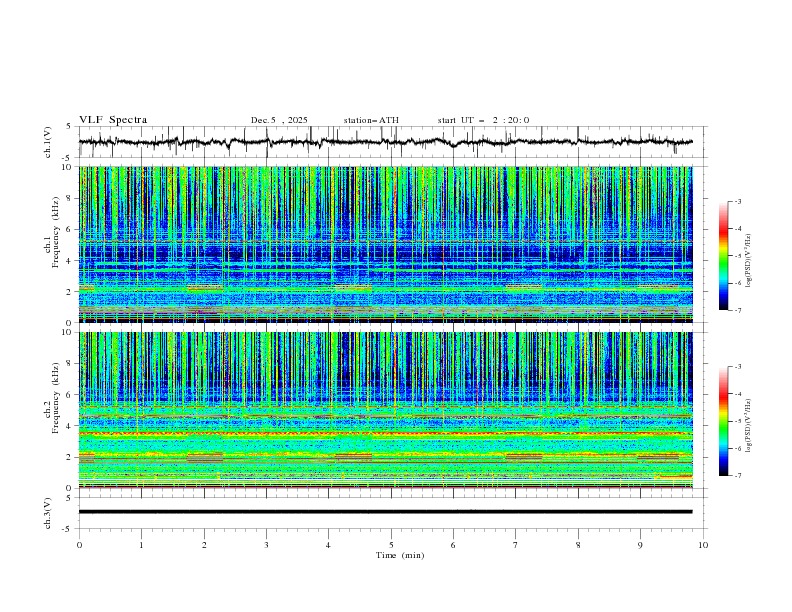Select the station=ATH label

(371, 120)
